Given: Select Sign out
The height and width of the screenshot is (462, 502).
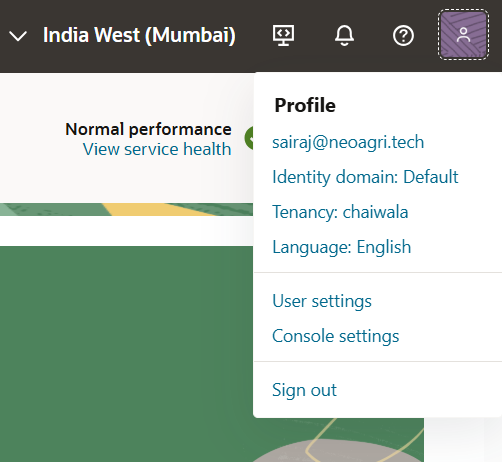Looking at the screenshot, I should [x=304, y=390].
